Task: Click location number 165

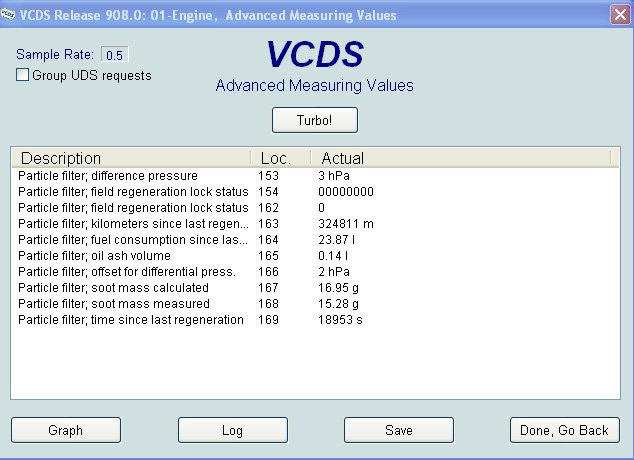Action: pos(268,256)
